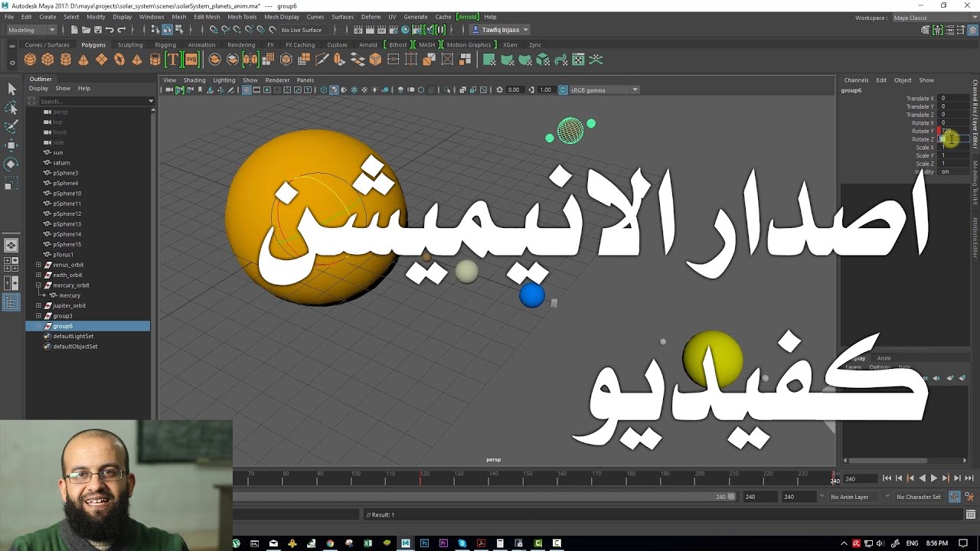Screen dimensions: 980x551
Task: Select the saturn node in Outliner
Action: (61, 163)
